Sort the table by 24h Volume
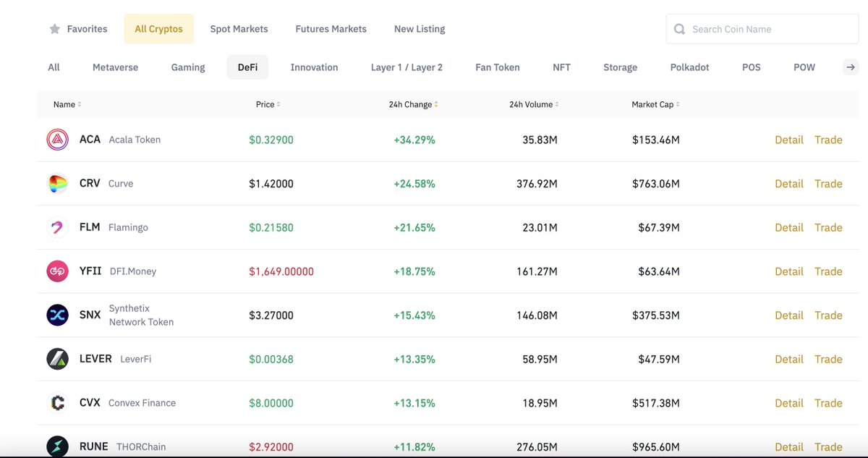 click(534, 104)
